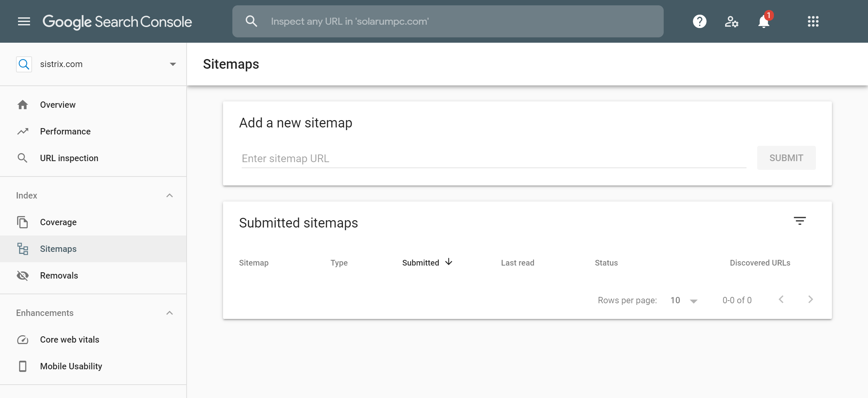The height and width of the screenshot is (398, 868).
Task: Click the Coverage pages icon
Action: [23, 222]
